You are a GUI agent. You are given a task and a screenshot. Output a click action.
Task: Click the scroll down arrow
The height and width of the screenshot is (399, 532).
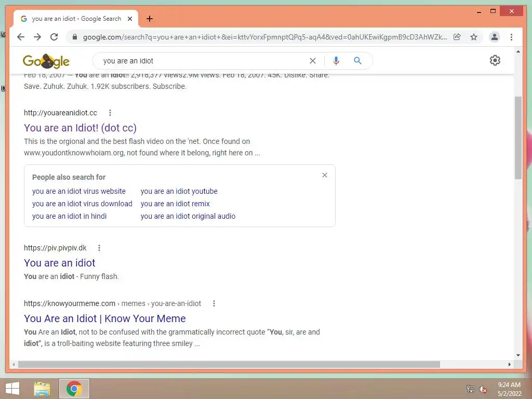(x=518, y=355)
